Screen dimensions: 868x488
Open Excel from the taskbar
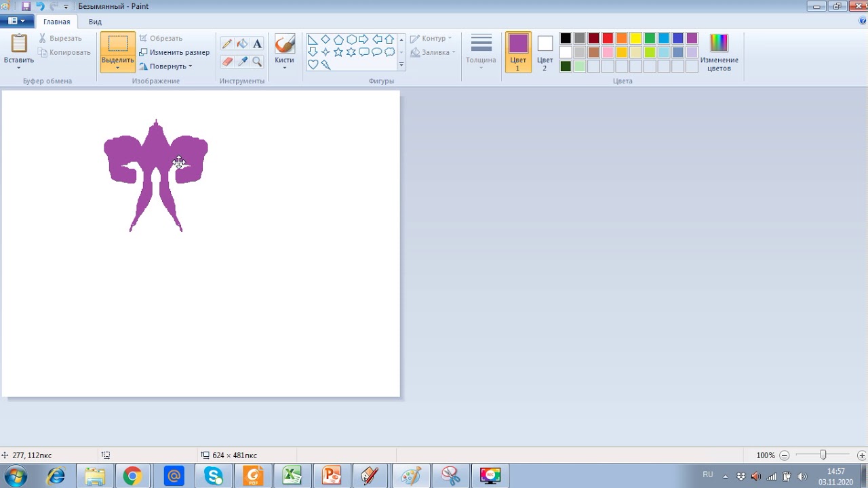(x=292, y=476)
